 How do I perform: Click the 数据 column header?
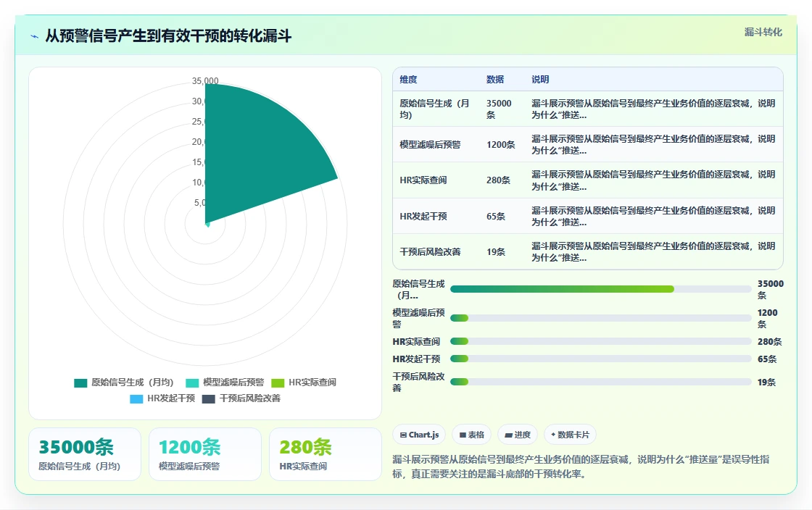pos(495,80)
